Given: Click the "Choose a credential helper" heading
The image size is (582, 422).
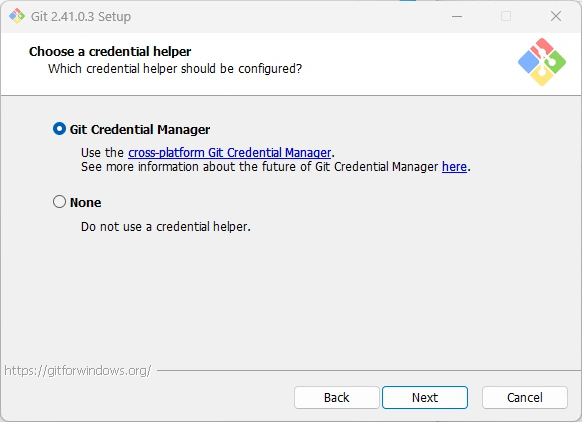Looking at the screenshot, I should tap(110, 51).
